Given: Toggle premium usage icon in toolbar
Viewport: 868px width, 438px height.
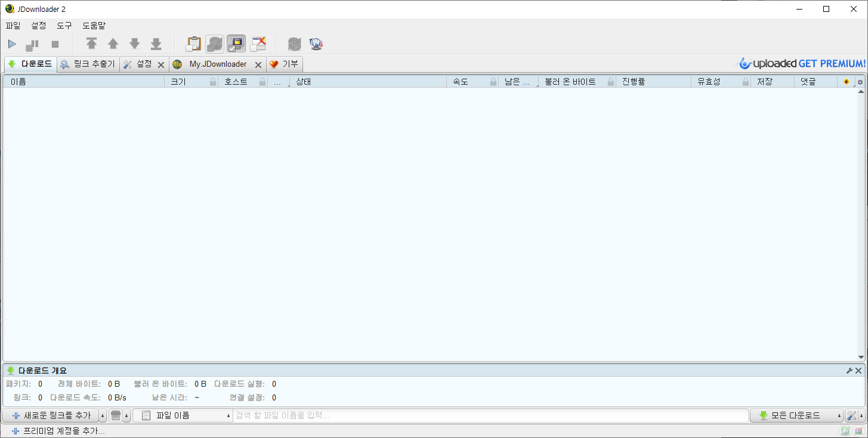Looking at the screenshot, I should (236, 44).
